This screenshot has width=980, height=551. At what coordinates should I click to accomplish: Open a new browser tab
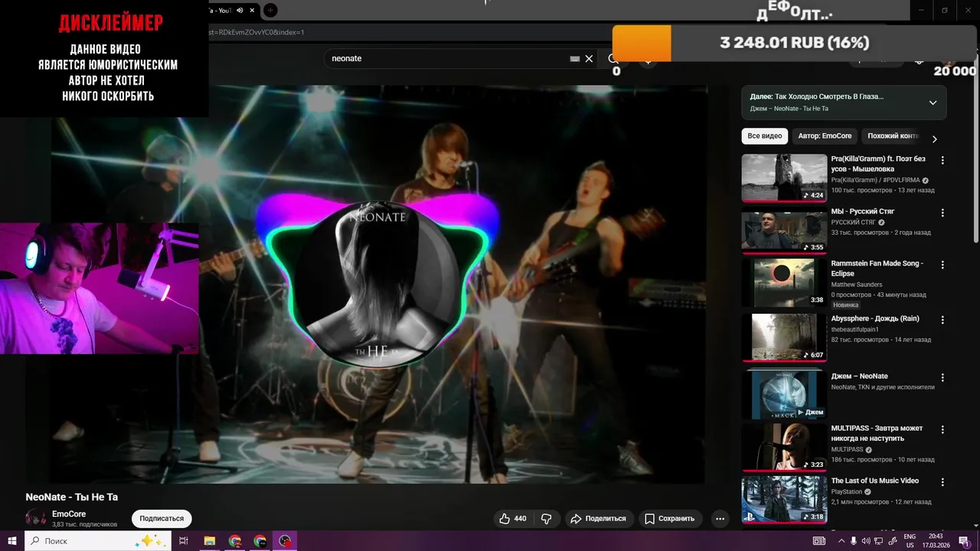pyautogui.click(x=270, y=11)
